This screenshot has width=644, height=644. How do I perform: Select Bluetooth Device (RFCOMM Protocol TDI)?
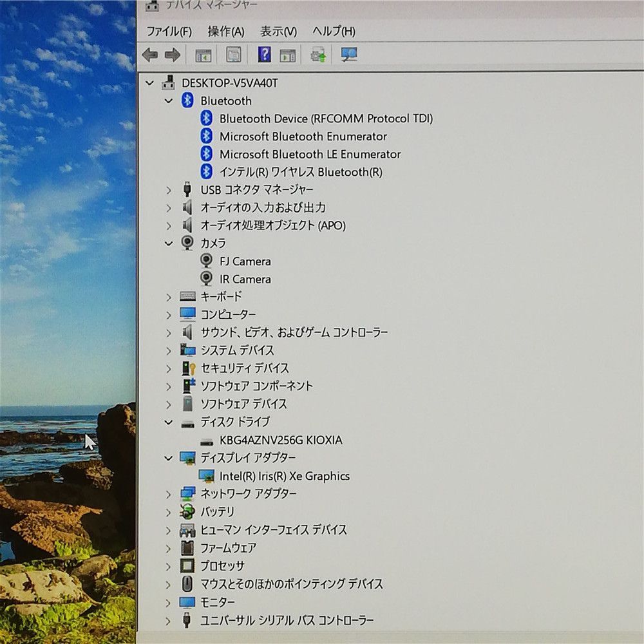(x=326, y=118)
